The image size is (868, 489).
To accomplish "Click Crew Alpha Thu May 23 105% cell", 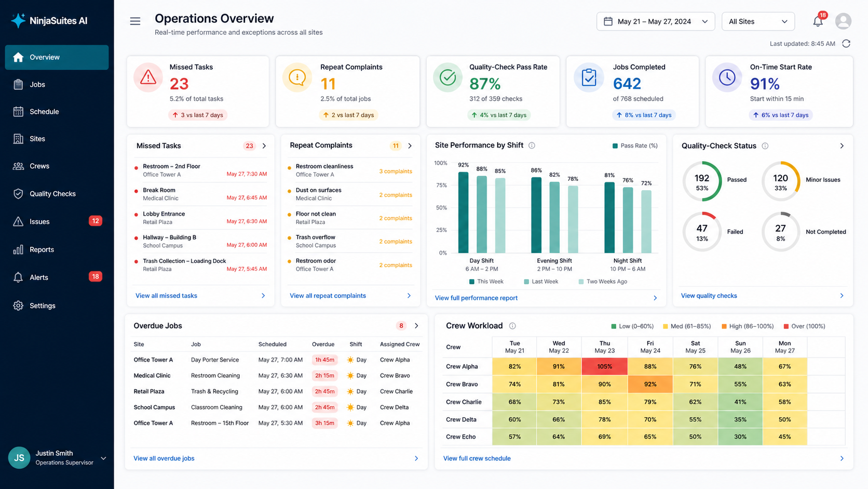I will point(605,366).
